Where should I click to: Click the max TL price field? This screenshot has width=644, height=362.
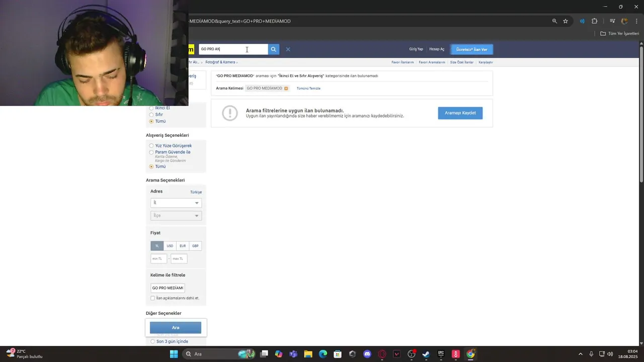point(179,258)
